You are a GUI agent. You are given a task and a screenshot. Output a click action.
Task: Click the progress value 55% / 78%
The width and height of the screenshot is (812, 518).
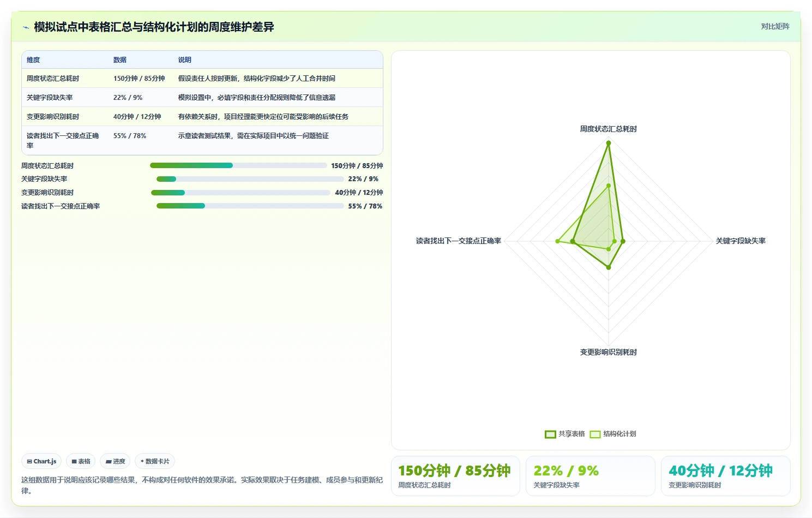tap(365, 206)
